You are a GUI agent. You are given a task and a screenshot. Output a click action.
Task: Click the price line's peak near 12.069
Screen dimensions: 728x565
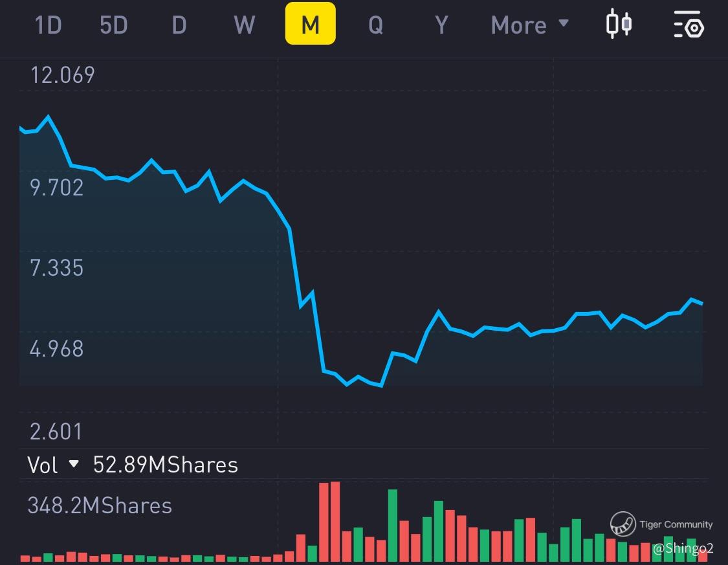point(47,117)
